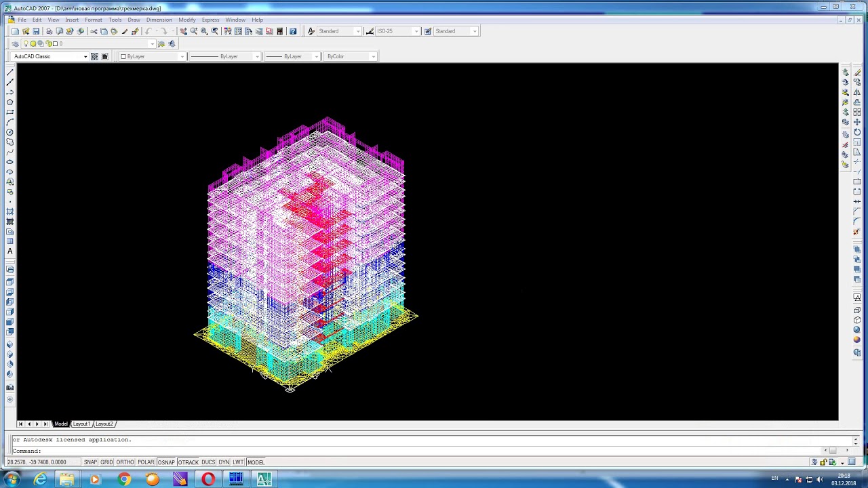Open the ISO-25 dimension style dropdown
This screenshot has width=868, height=488.
coord(397,31)
